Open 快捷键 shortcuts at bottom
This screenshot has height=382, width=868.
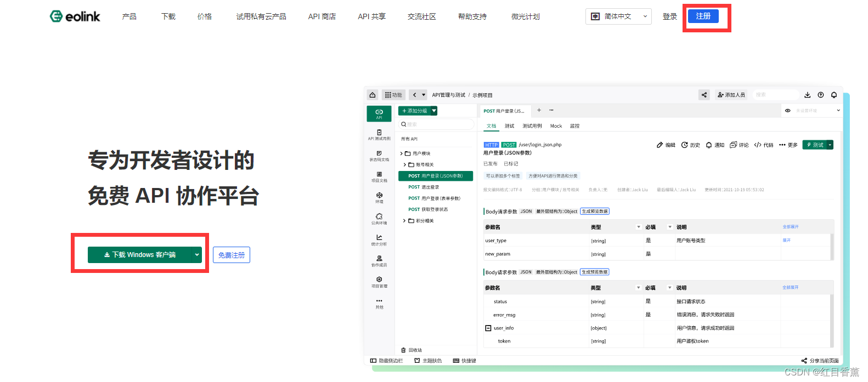[464, 361]
